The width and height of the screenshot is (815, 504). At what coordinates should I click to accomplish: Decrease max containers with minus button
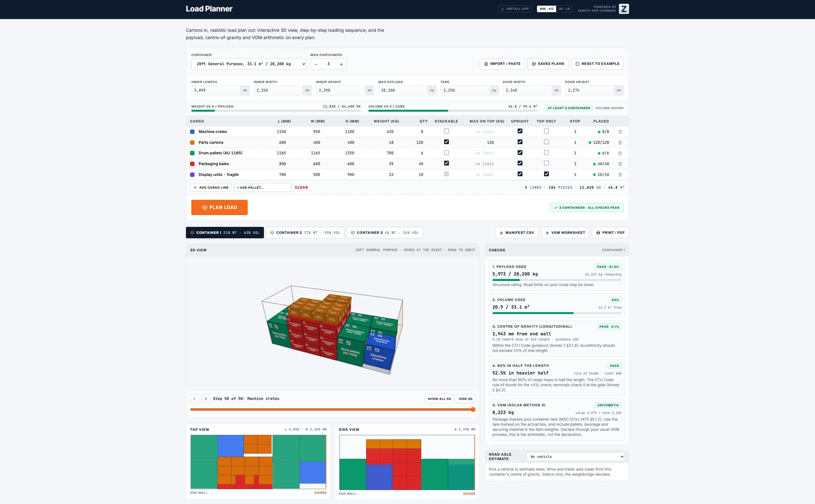click(316, 64)
